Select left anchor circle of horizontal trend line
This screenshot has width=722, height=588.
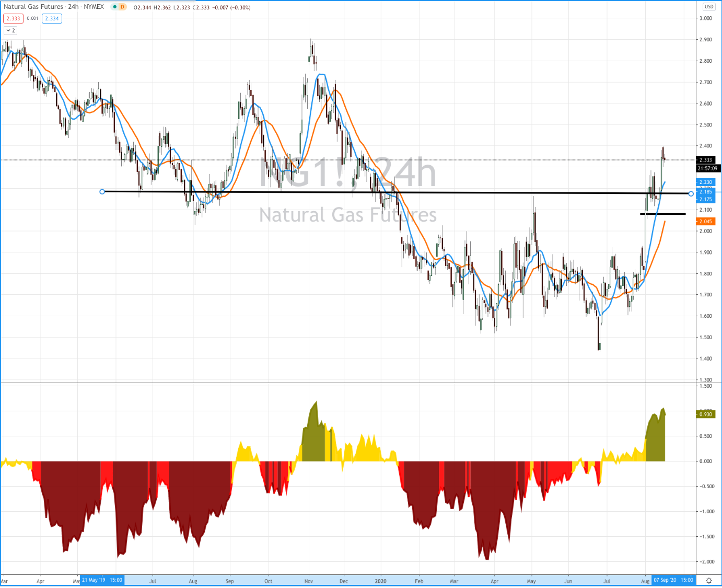(x=102, y=192)
